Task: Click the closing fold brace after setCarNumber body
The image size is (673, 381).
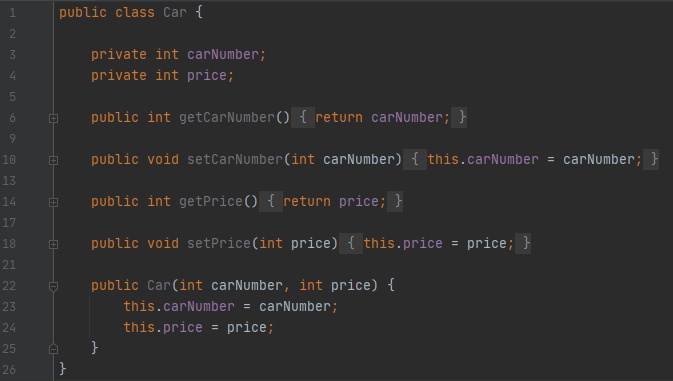Action: pyautogui.click(x=651, y=159)
